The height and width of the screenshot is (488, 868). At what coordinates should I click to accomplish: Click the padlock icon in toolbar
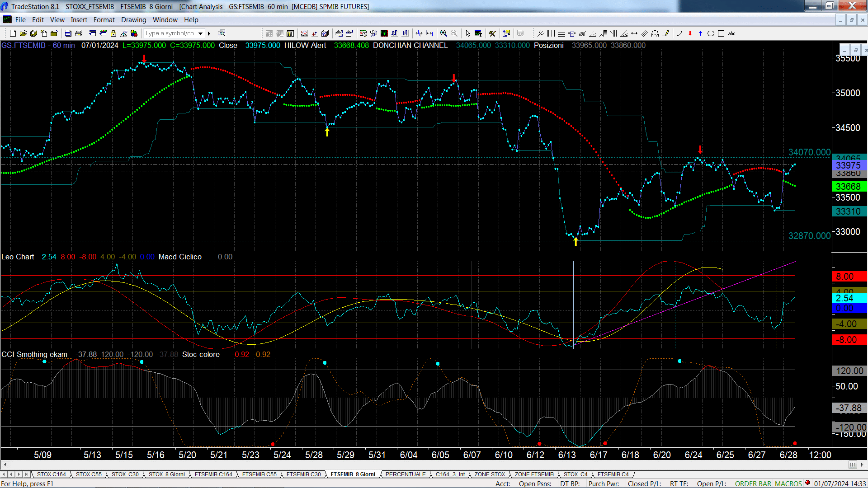[113, 33]
